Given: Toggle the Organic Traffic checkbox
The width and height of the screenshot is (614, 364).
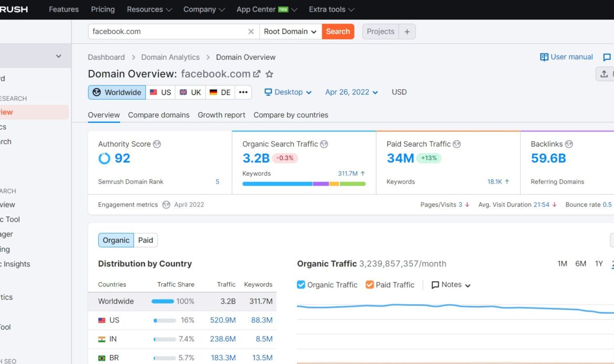Looking at the screenshot, I should coord(301,285).
